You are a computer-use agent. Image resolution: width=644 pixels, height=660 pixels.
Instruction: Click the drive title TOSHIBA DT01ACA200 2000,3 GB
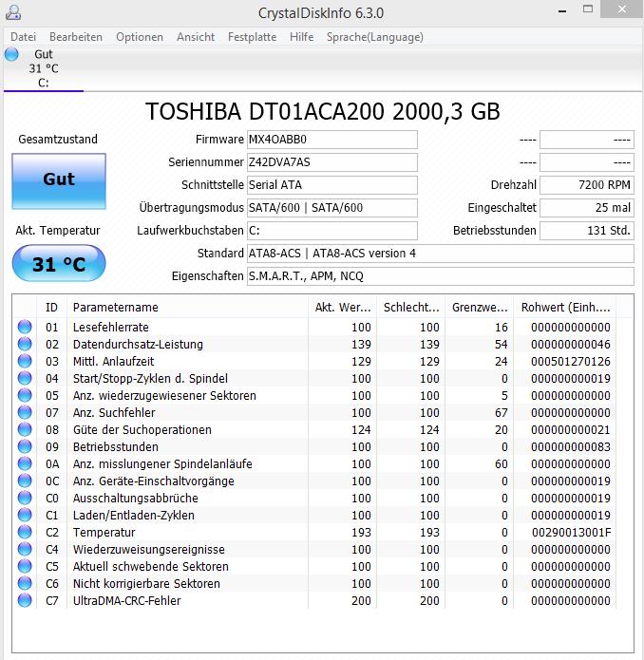[x=323, y=111]
